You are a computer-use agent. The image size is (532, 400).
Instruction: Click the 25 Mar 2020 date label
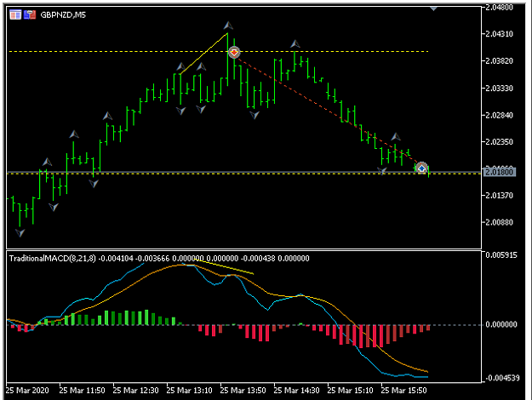point(27,391)
